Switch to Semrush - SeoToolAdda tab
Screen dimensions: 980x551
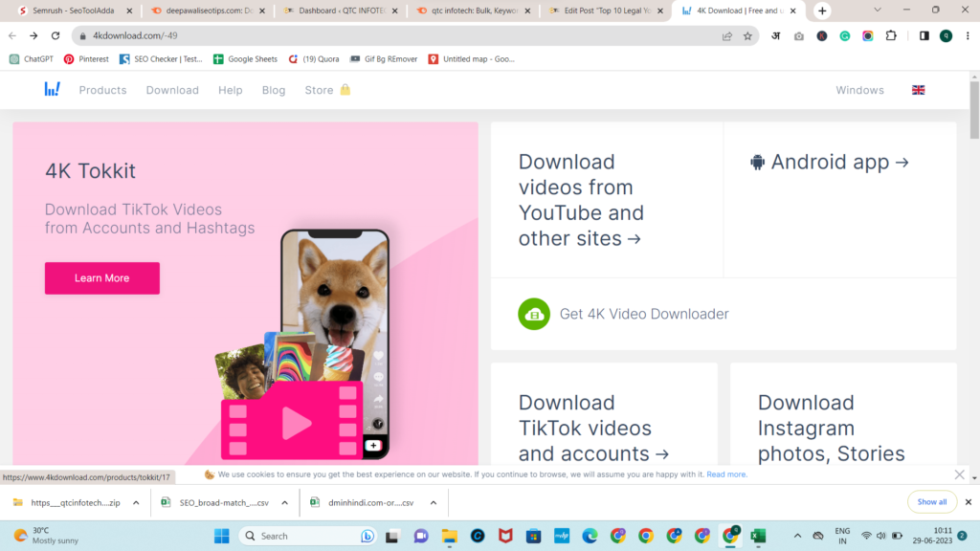coord(74,11)
